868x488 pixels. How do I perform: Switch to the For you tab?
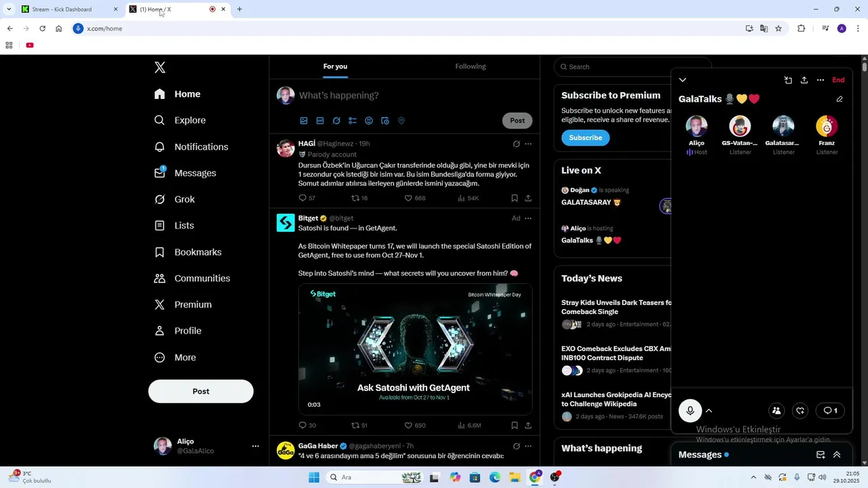coord(335,66)
